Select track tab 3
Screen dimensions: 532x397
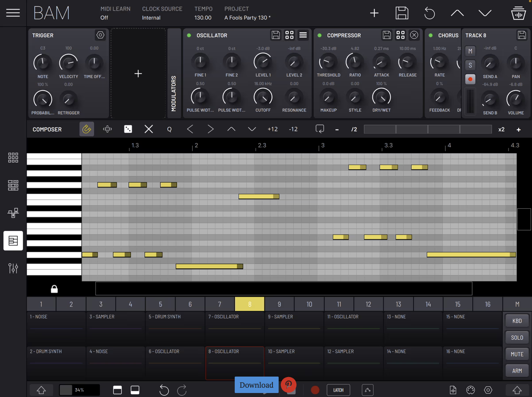click(x=101, y=304)
